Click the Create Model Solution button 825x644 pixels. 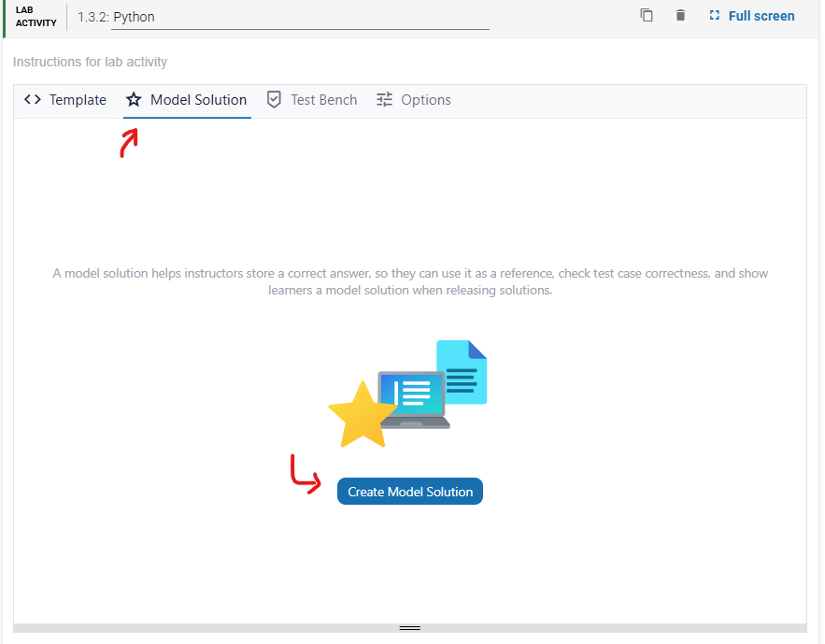[x=410, y=492]
